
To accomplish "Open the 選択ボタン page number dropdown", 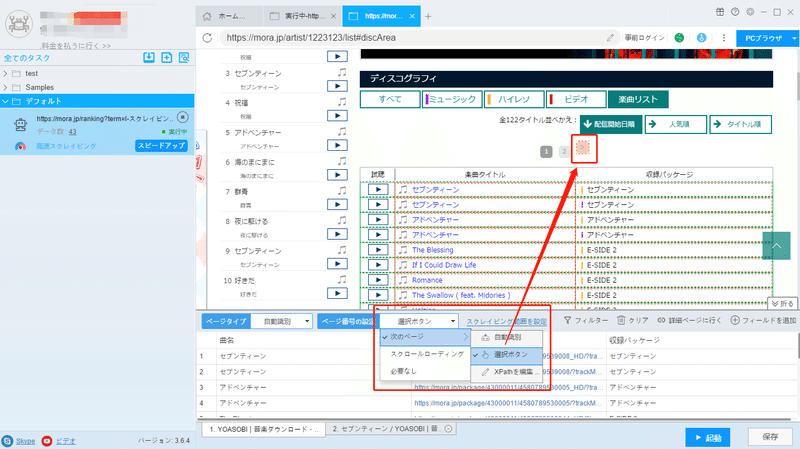I will (x=419, y=321).
